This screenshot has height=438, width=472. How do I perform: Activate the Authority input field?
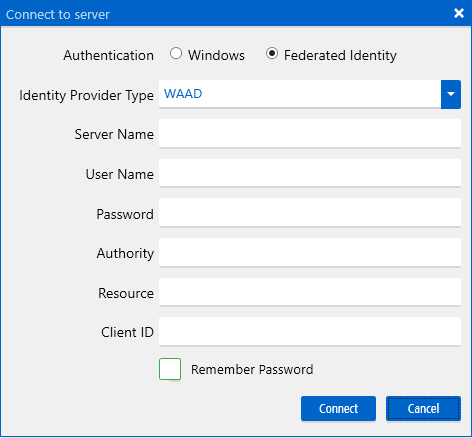coord(310,252)
